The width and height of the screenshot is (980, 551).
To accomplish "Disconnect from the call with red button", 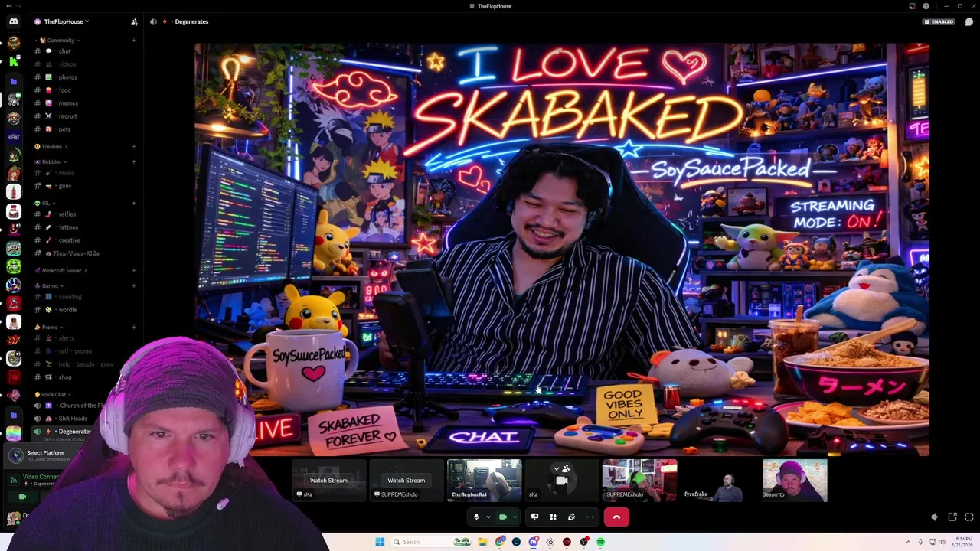I will coord(616,517).
